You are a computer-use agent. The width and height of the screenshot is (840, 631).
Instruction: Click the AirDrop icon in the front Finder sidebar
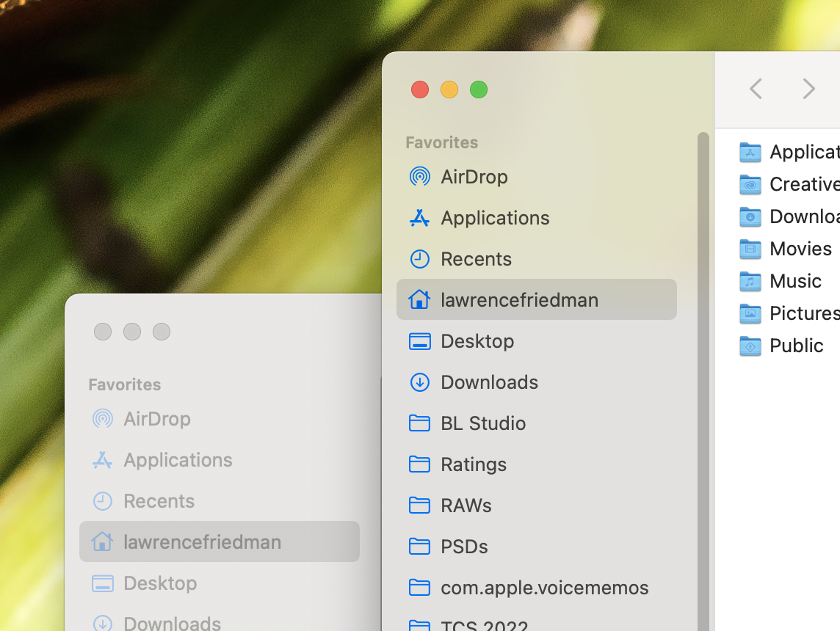(x=419, y=177)
